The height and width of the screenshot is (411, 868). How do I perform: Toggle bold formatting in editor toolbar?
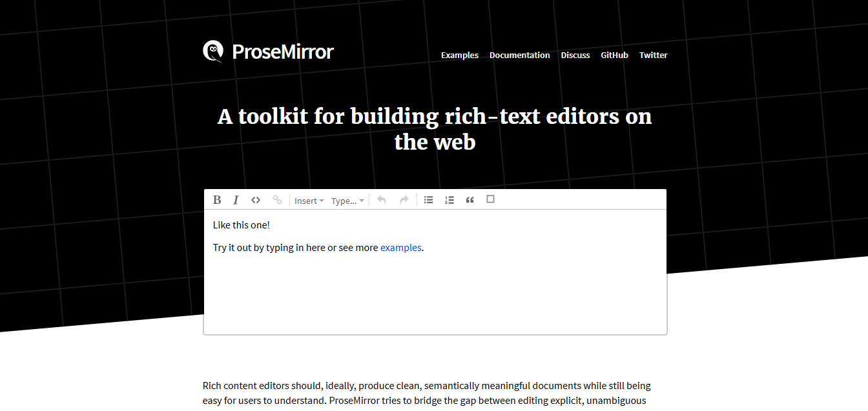point(217,200)
